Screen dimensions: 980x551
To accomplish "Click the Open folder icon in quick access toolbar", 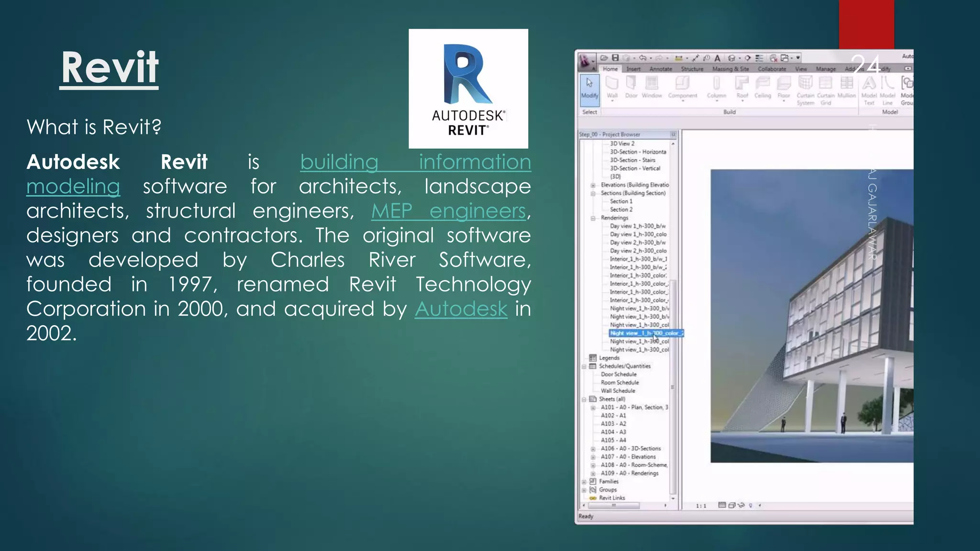I will (x=604, y=58).
